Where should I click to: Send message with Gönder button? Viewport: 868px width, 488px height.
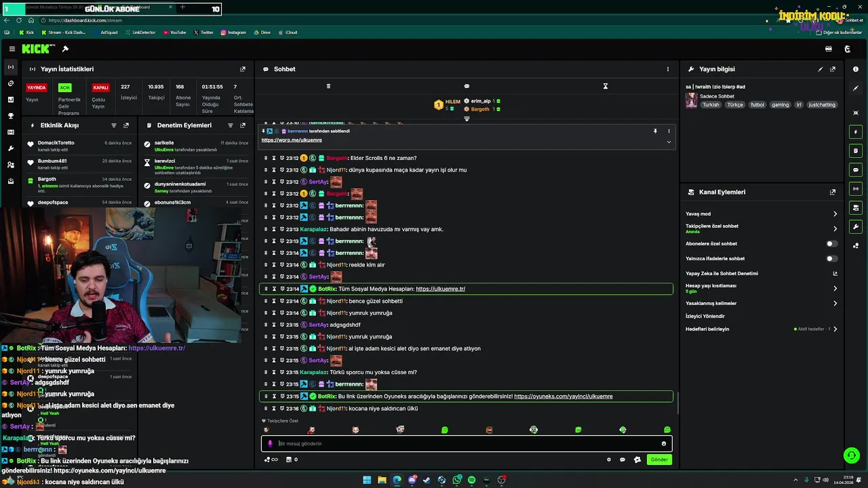point(659,460)
